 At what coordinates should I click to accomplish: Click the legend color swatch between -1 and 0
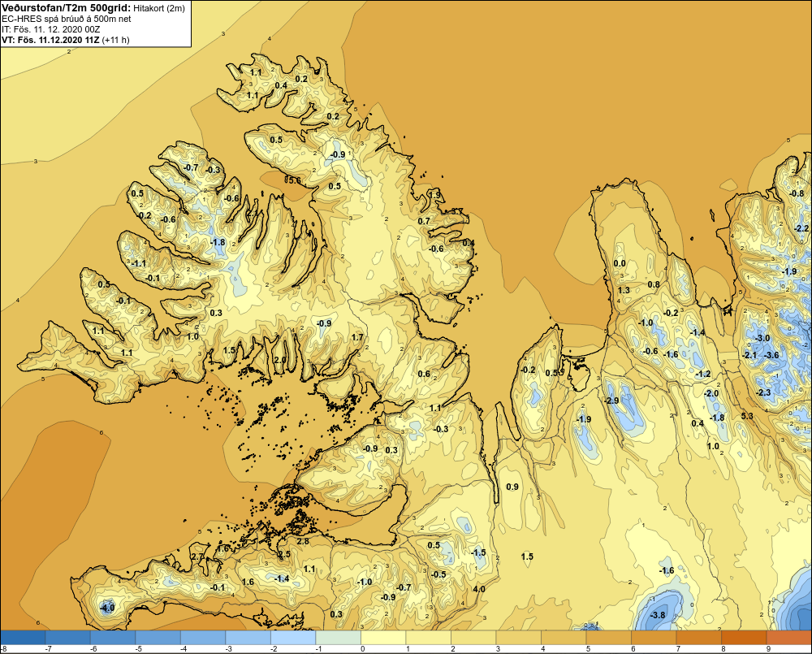(338, 637)
